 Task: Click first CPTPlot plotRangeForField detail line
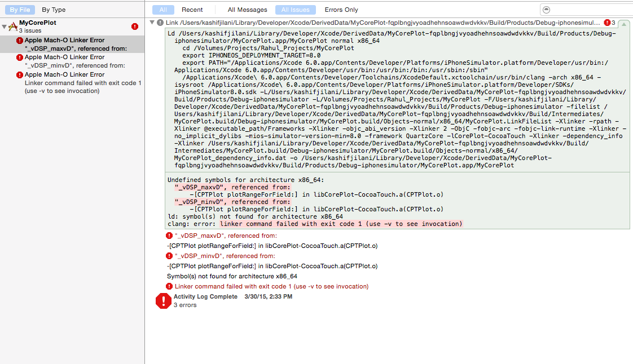point(272,246)
